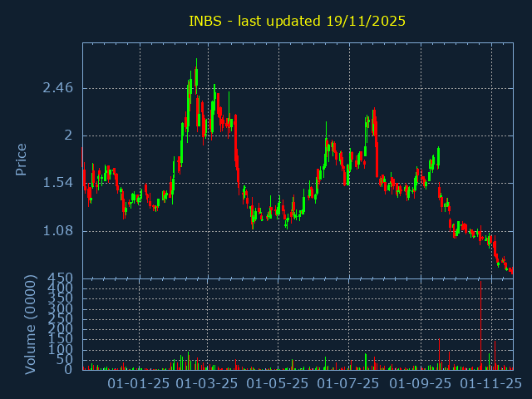Viewport: 532px width, 399px height.
Task: Click the last candlestick at chart's right edge
Action: [511, 270]
